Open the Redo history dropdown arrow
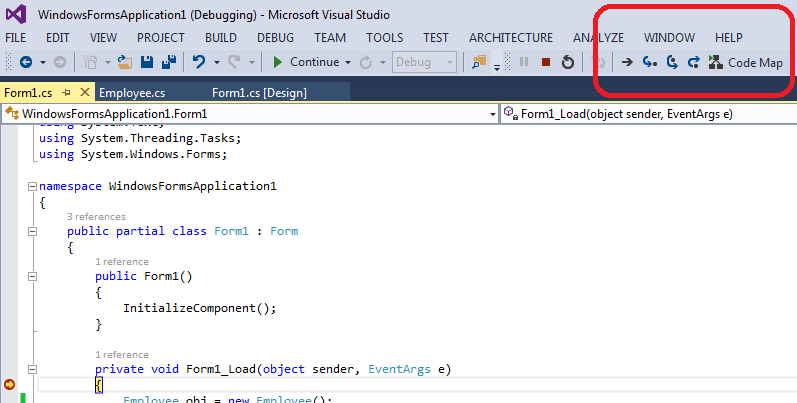Screen dimensions: 797x403 coord(252,63)
